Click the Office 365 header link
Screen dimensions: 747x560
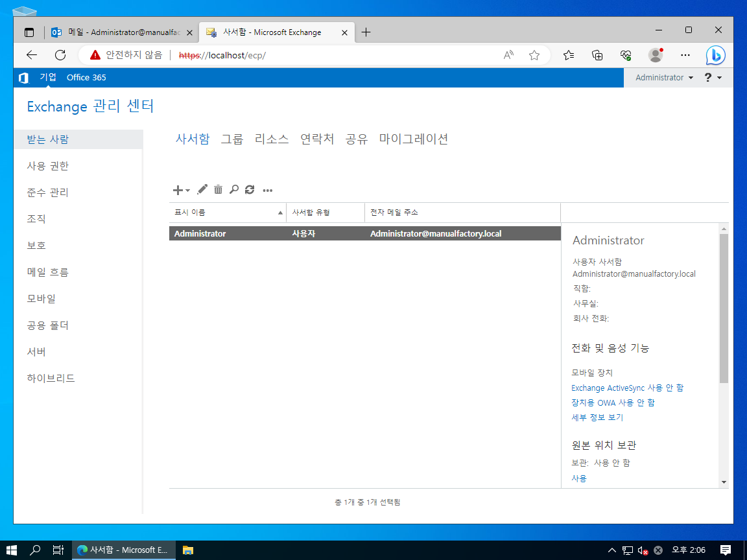(x=86, y=78)
